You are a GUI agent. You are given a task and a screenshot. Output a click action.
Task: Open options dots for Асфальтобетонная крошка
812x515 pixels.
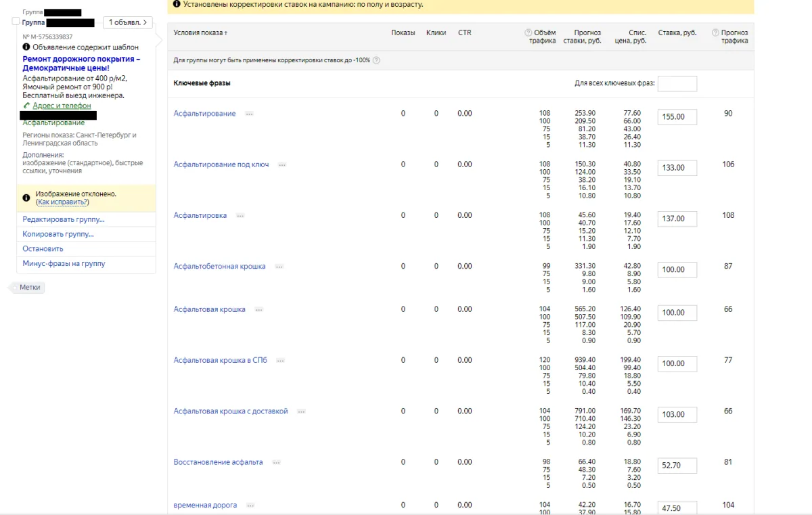[279, 267]
